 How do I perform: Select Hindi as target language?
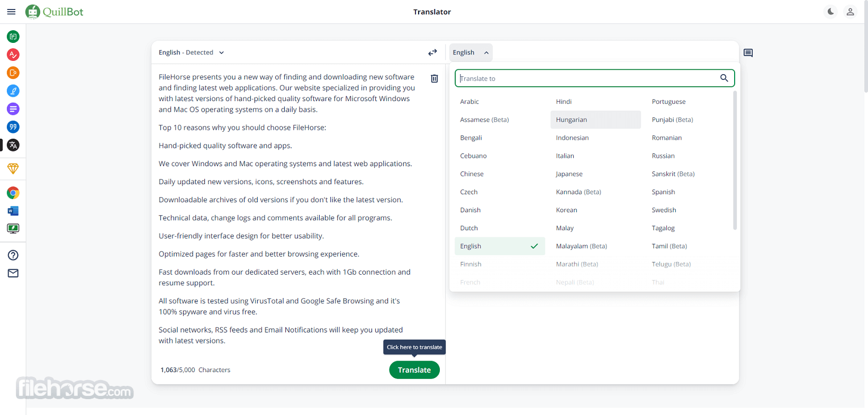pos(595,102)
